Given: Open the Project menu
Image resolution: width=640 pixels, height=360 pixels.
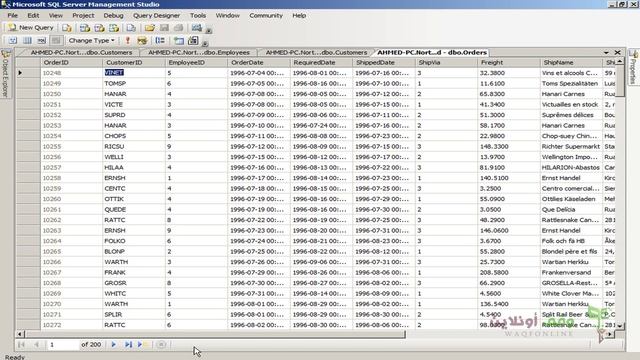Looking at the screenshot, I should pos(83,16).
